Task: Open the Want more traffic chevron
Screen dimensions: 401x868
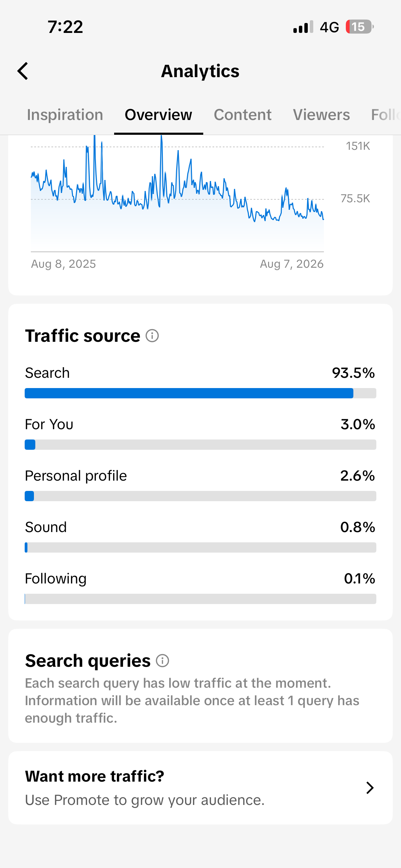Action: 370,788
